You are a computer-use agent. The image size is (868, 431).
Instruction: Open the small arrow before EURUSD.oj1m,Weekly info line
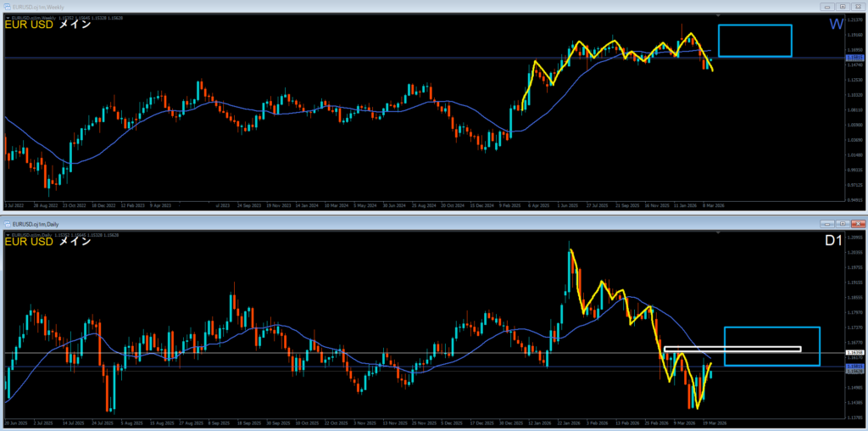pos(8,18)
